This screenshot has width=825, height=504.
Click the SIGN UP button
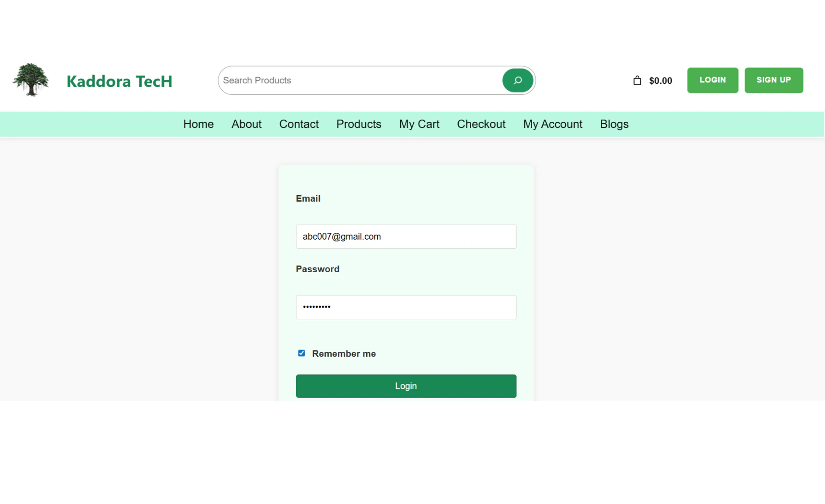pos(773,80)
